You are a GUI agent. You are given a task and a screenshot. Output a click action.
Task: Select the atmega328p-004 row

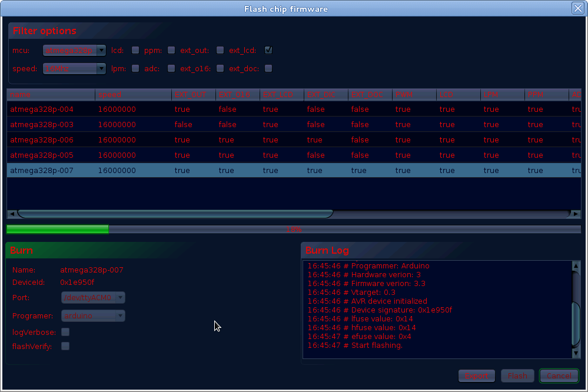pyautogui.click(x=294, y=109)
